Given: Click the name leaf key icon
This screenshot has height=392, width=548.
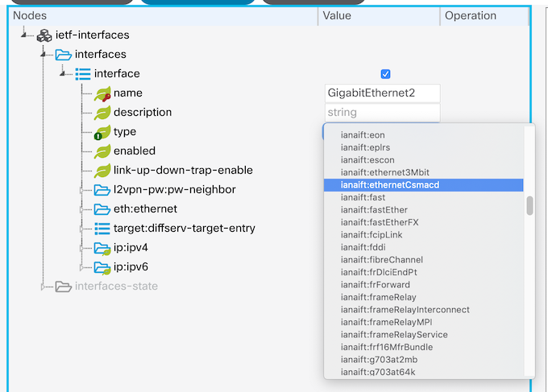Looking at the screenshot, I should coord(102,93).
